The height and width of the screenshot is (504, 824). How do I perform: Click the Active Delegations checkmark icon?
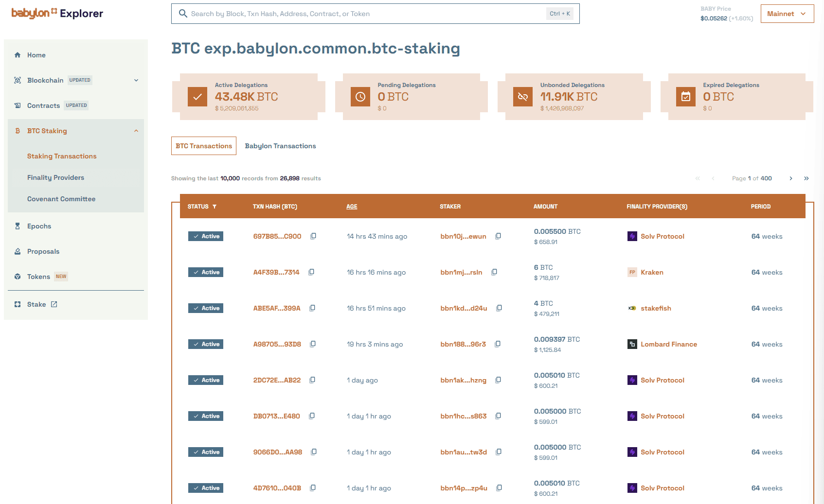click(x=197, y=97)
